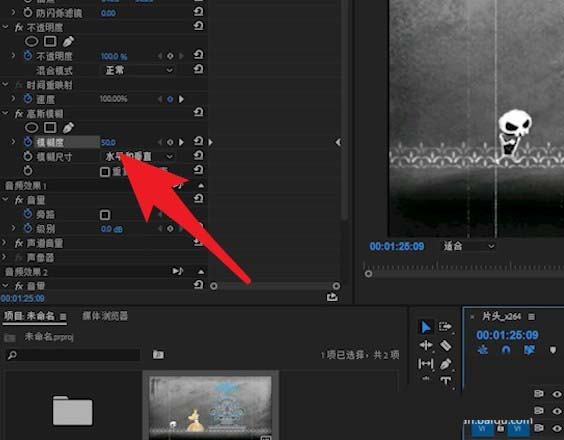Screen dimensions: 564x440
Task: Add keyframe for 模糊度
Action: tap(170, 142)
